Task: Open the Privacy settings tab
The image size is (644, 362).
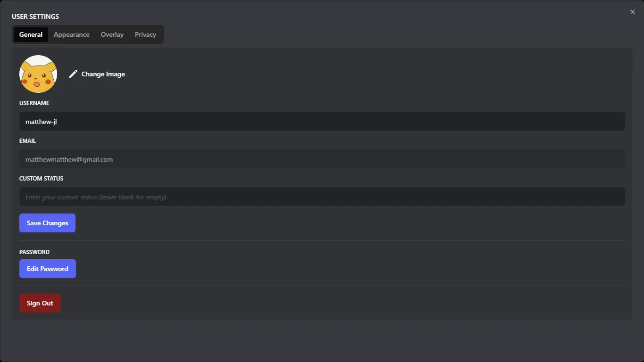Action: [x=145, y=34]
